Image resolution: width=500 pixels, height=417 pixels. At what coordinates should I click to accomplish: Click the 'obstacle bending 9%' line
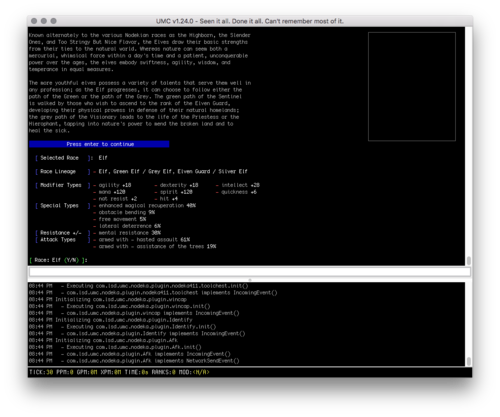(127, 212)
